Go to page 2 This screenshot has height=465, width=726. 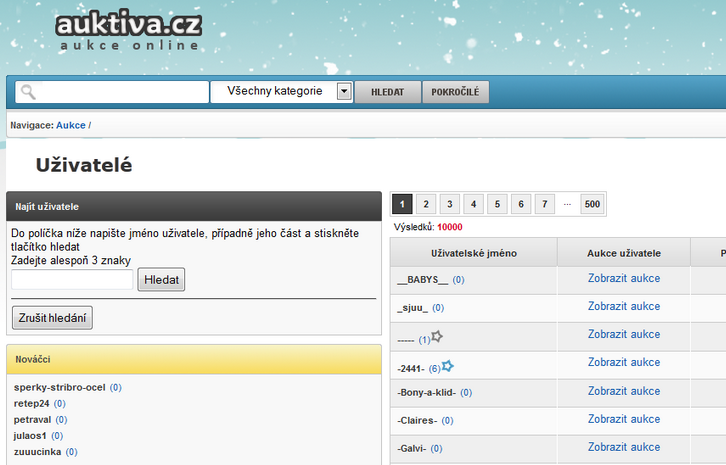[426, 204]
